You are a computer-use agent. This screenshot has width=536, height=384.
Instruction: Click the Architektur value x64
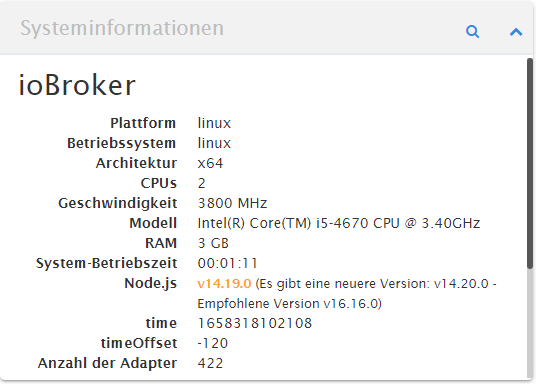click(x=210, y=163)
